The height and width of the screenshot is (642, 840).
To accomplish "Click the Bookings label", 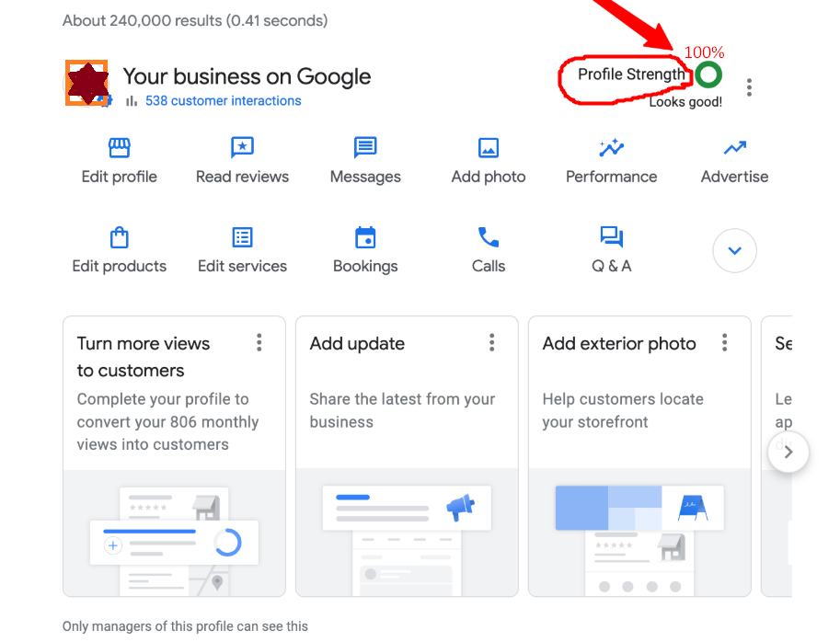I will point(365,266).
